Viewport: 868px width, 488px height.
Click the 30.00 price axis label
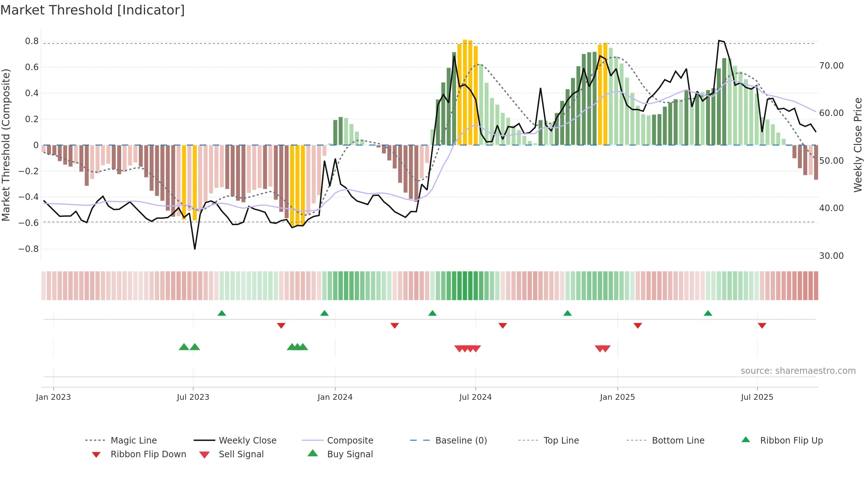[x=831, y=256]
